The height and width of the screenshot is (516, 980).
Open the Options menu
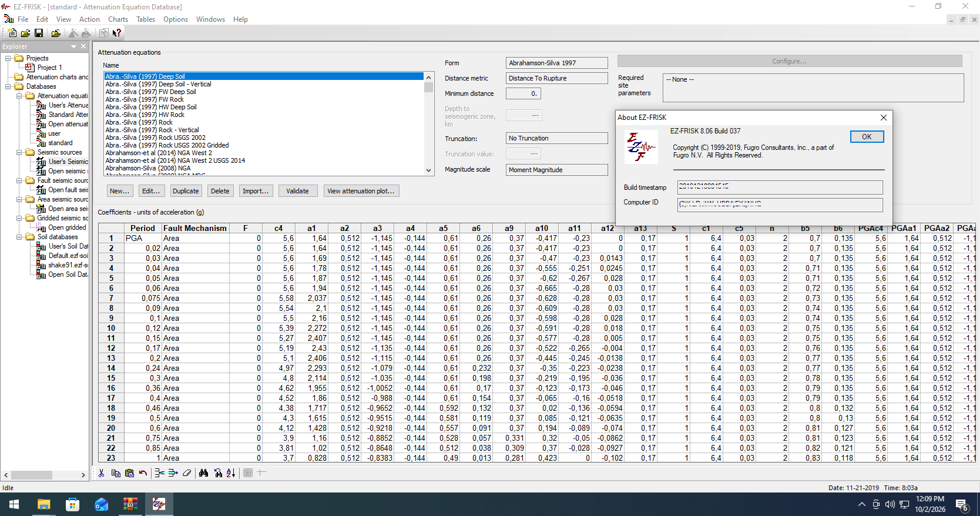[176, 19]
